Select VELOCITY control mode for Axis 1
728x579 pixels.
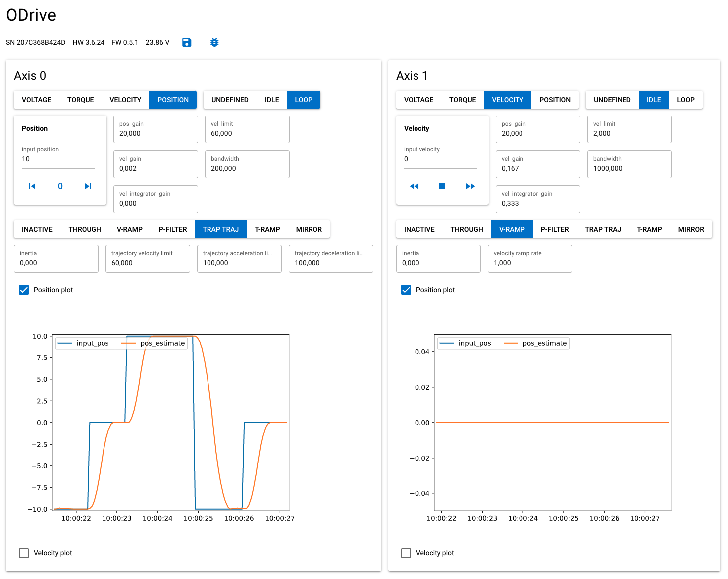tap(508, 100)
